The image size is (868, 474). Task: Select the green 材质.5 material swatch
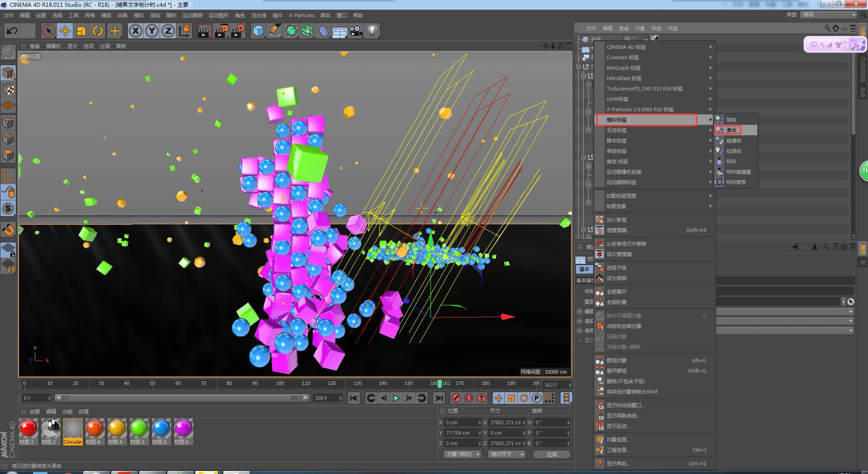[x=139, y=429]
